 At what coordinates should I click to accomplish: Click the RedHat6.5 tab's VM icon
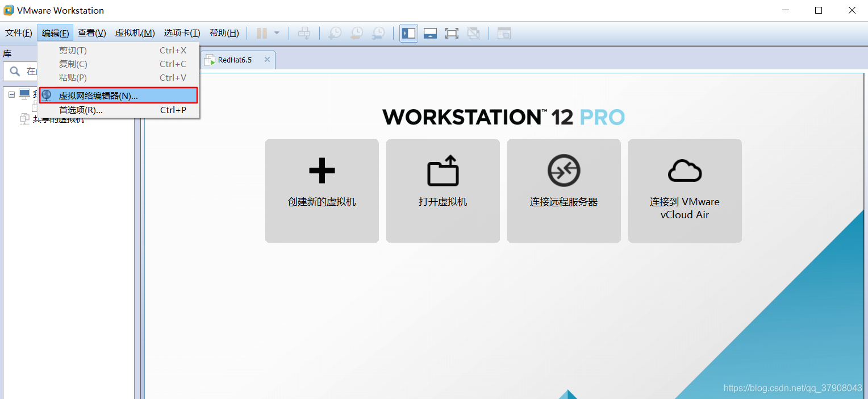210,60
